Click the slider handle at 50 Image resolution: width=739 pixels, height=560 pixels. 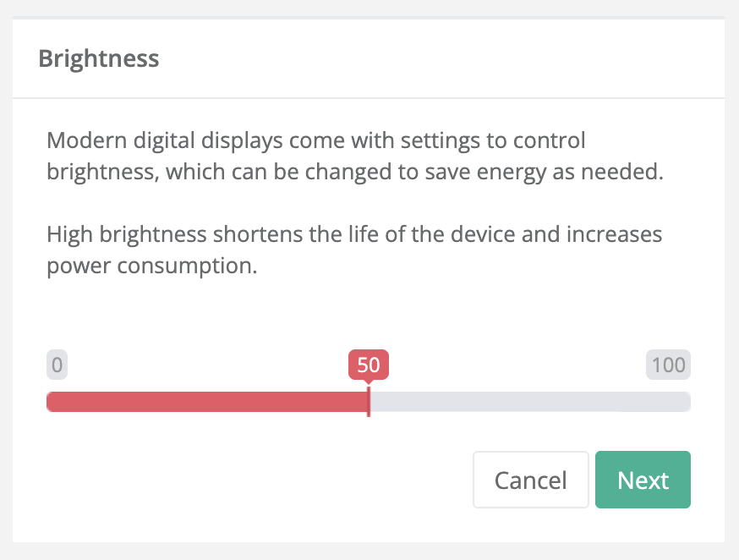pyautogui.click(x=369, y=402)
